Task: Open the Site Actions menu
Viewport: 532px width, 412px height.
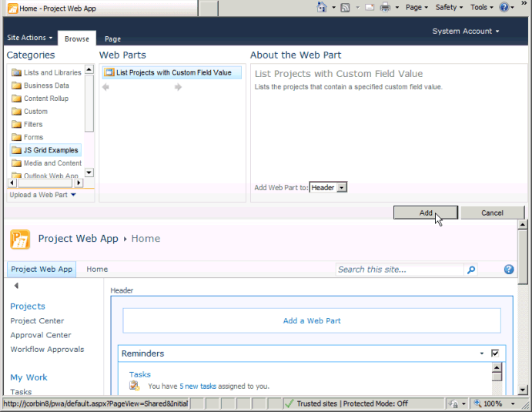Action: coord(29,37)
